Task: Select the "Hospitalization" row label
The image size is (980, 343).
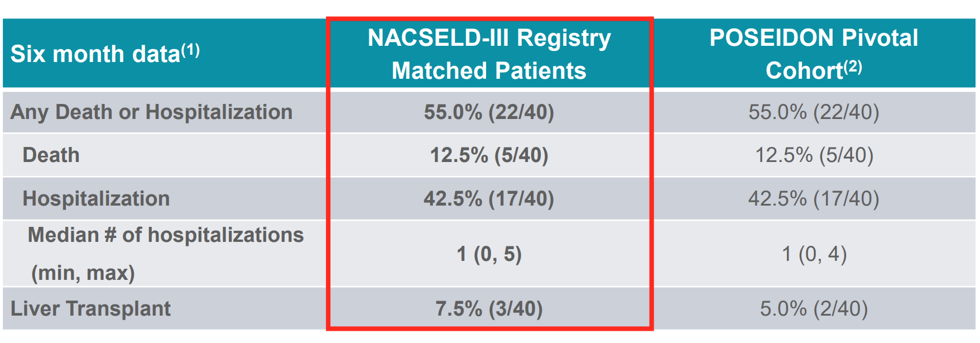Action: [x=96, y=199]
